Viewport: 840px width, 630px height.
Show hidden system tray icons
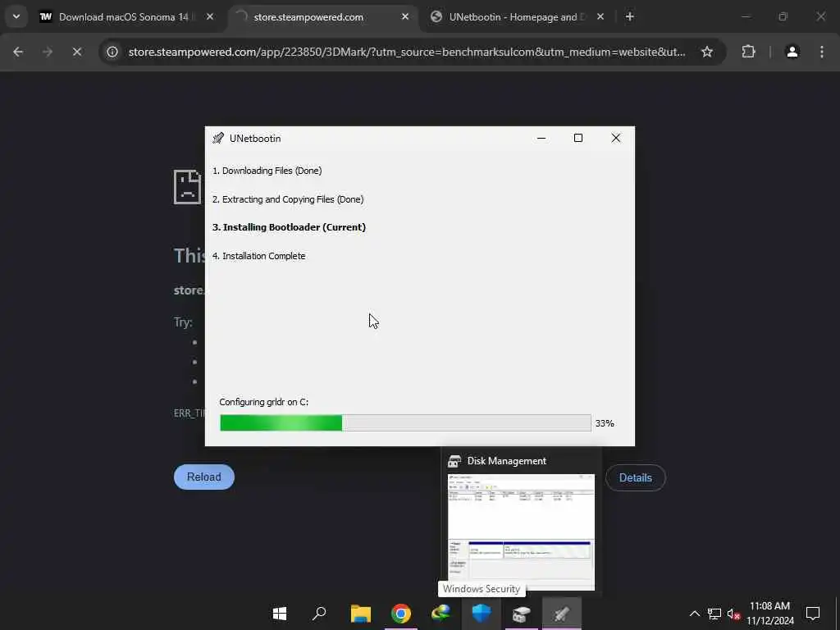(694, 614)
